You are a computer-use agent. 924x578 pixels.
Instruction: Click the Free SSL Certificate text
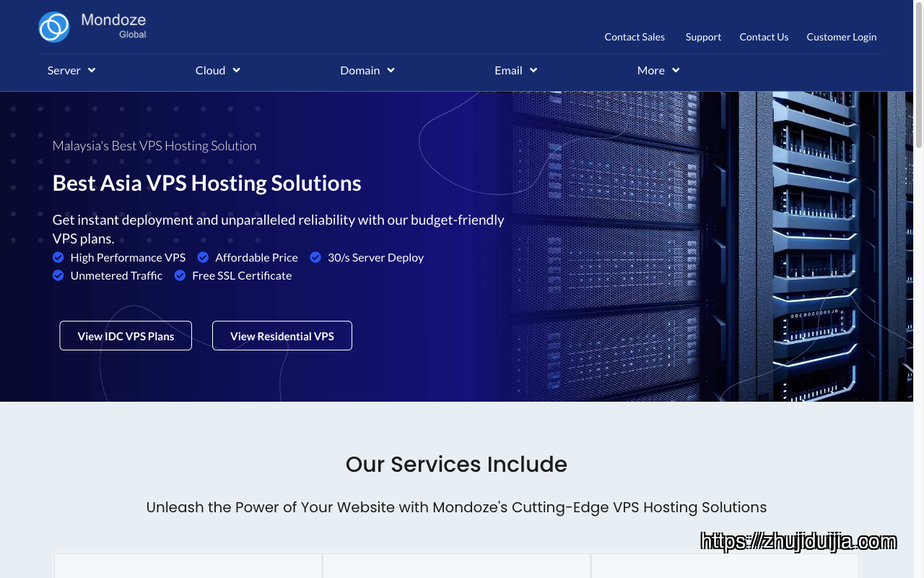pyautogui.click(x=242, y=275)
